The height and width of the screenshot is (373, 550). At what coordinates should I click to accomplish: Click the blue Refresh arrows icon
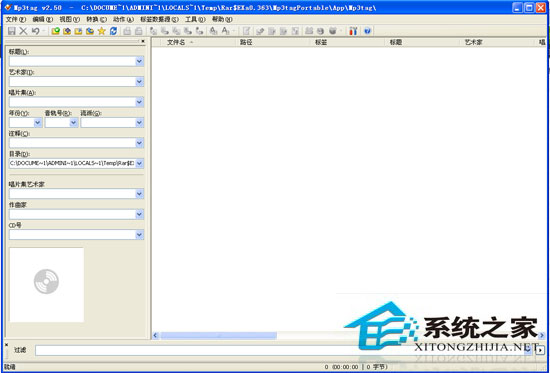pos(113,31)
